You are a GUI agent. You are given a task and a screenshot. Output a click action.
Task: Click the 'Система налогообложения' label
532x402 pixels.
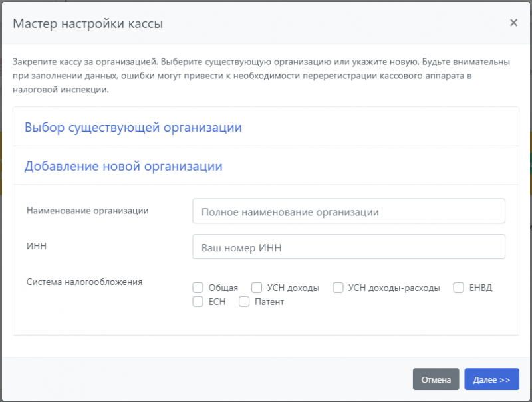click(84, 282)
